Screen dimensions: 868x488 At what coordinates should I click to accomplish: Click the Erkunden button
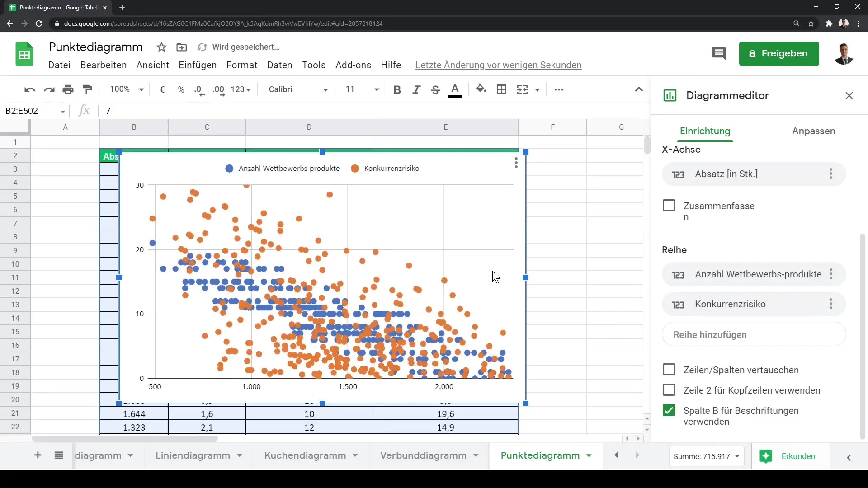pyautogui.click(x=790, y=456)
